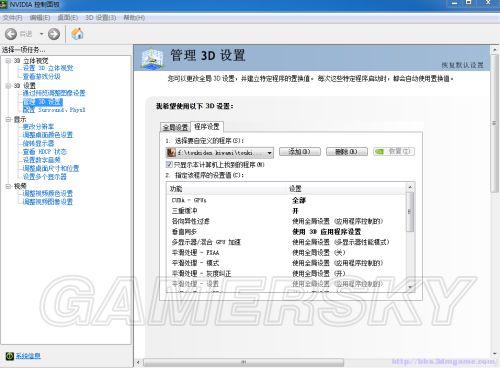Open the 桌面 menu
500x368 pixels.
(x=68, y=18)
